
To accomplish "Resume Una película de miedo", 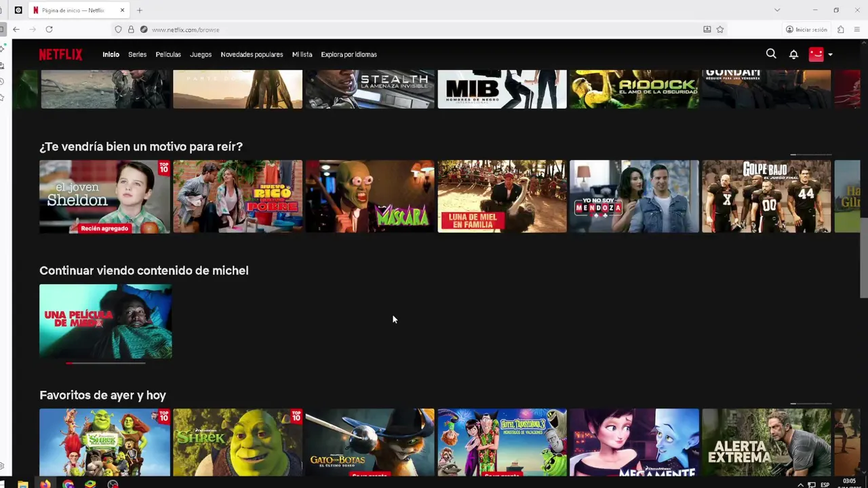I will 105,321.
